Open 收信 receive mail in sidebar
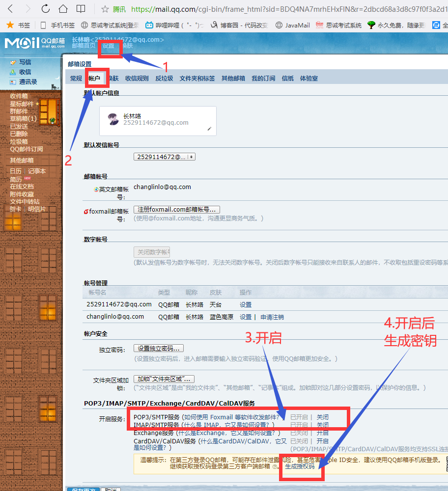Image resolution: width=448 pixels, height=491 pixels. click(25, 72)
